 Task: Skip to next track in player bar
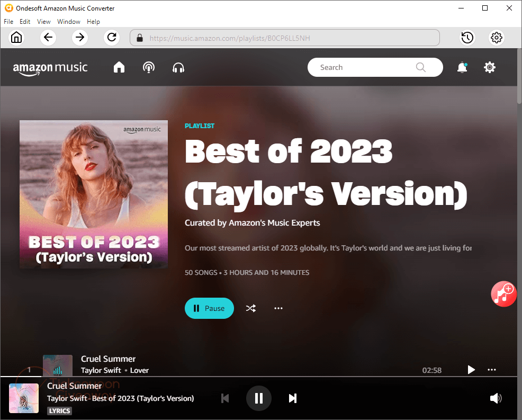pyautogui.click(x=293, y=398)
